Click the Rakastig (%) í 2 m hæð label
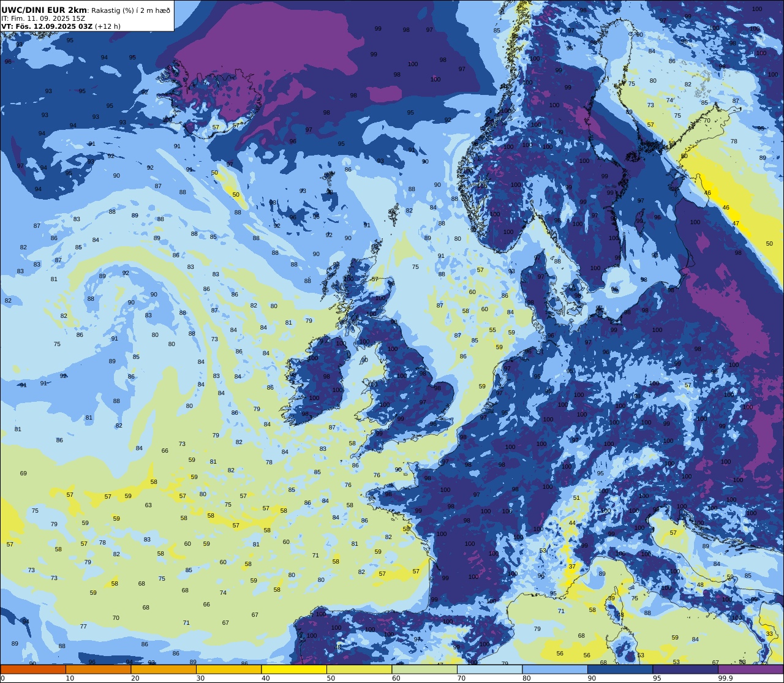 (x=130, y=10)
